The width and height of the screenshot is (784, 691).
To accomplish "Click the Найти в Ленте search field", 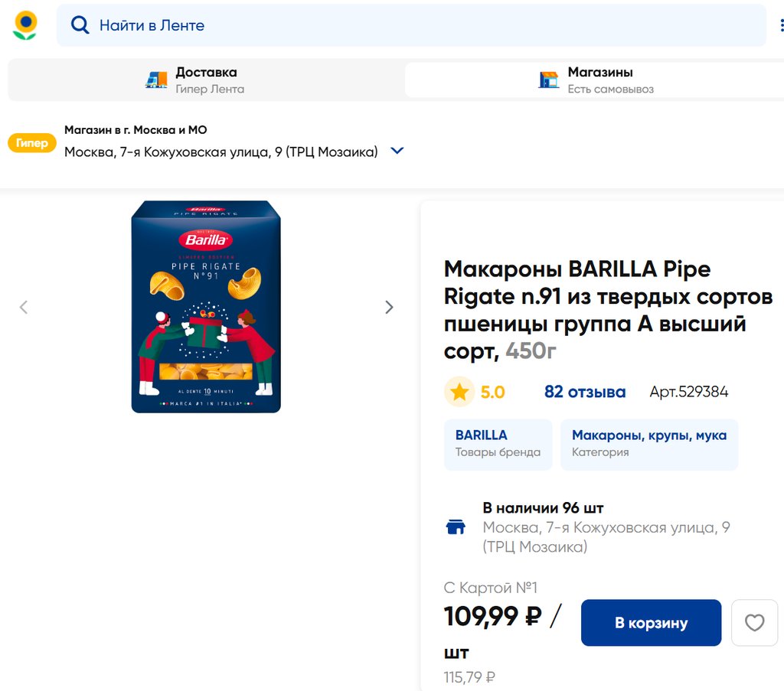I will 421,25.
